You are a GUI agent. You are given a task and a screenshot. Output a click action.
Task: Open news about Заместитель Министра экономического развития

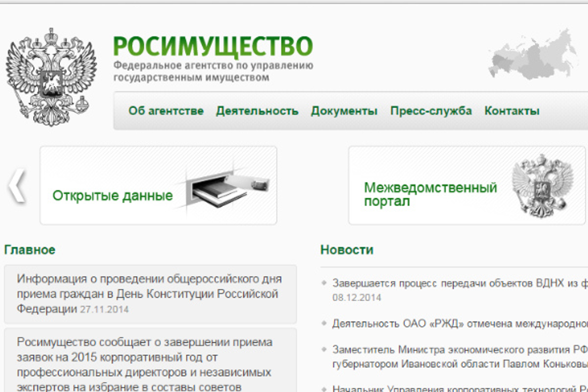coord(460,357)
